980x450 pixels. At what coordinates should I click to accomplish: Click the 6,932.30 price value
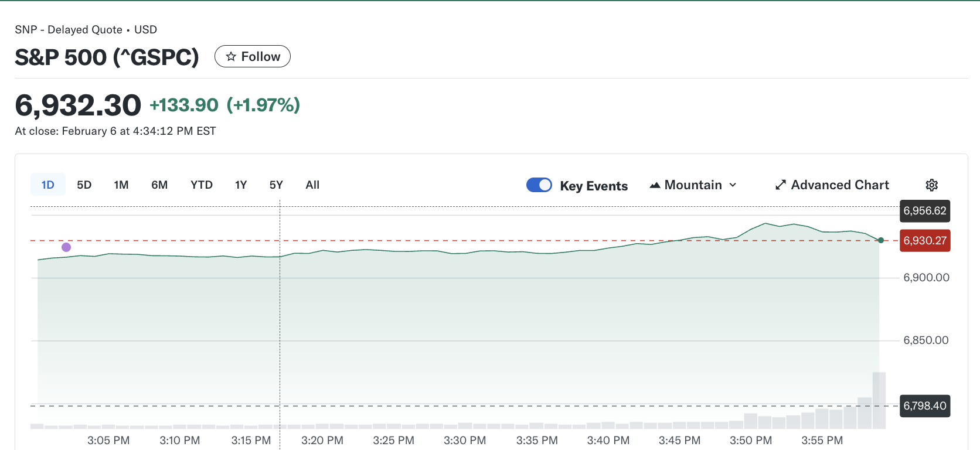[78, 105]
